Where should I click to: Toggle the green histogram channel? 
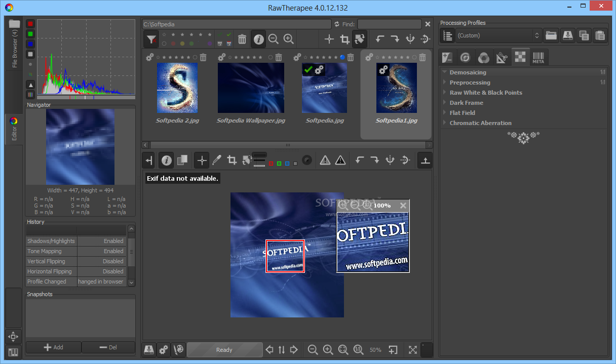point(30,34)
